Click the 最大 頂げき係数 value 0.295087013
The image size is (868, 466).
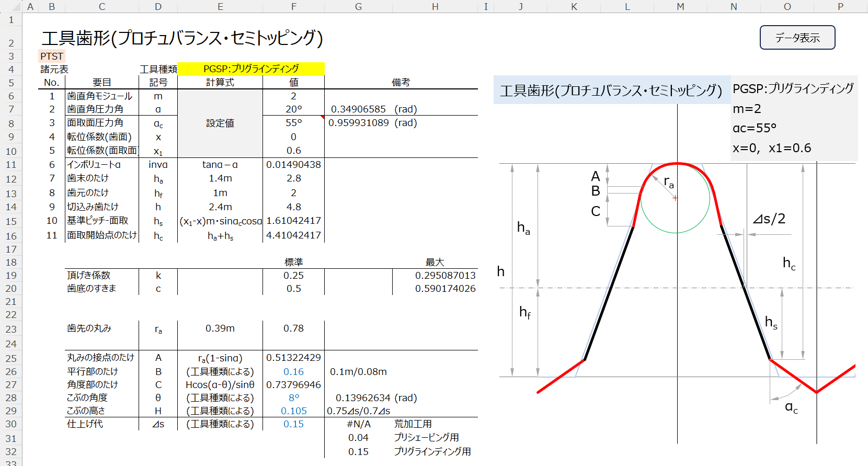445,275
